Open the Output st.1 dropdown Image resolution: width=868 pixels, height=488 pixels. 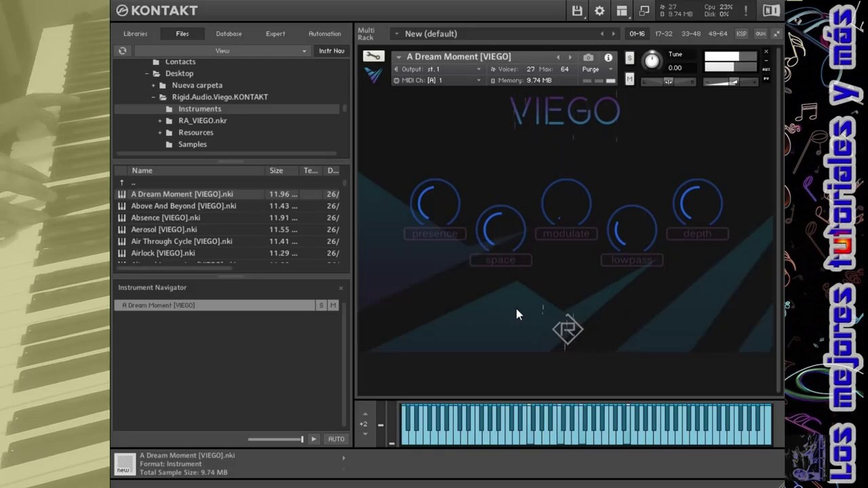pyautogui.click(x=438, y=69)
